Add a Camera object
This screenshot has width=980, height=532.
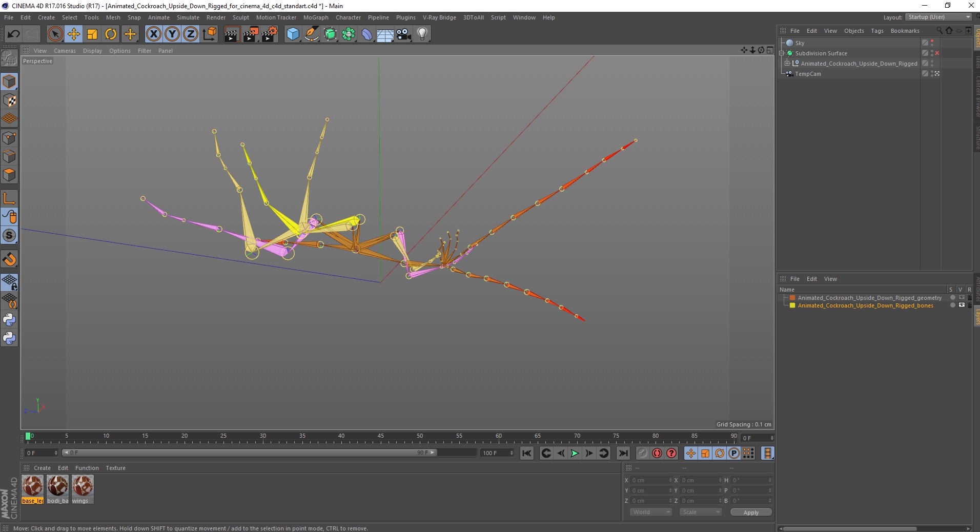[x=404, y=34]
